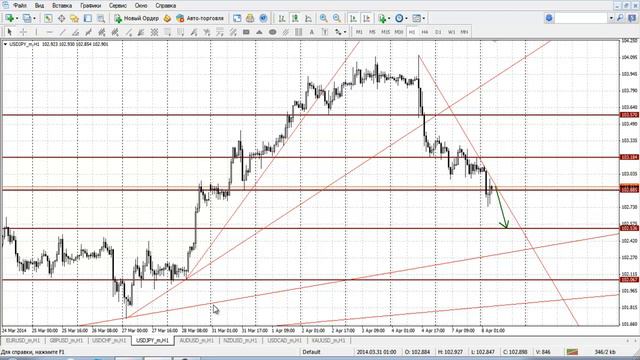The width and height of the screenshot is (640, 360).
Task: Switch to XAUUSD_m,H1 chart tab
Action: pyautogui.click(x=328, y=340)
